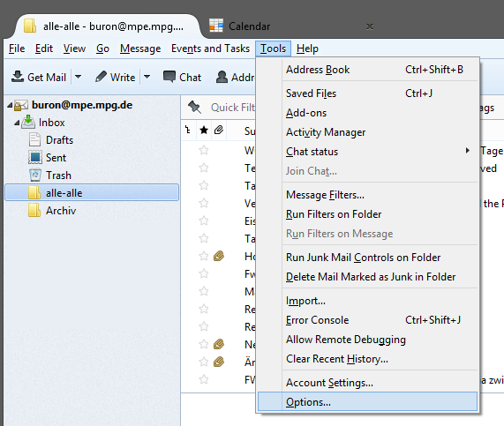
Task: Star the message starting with Eis
Action: click(x=204, y=220)
